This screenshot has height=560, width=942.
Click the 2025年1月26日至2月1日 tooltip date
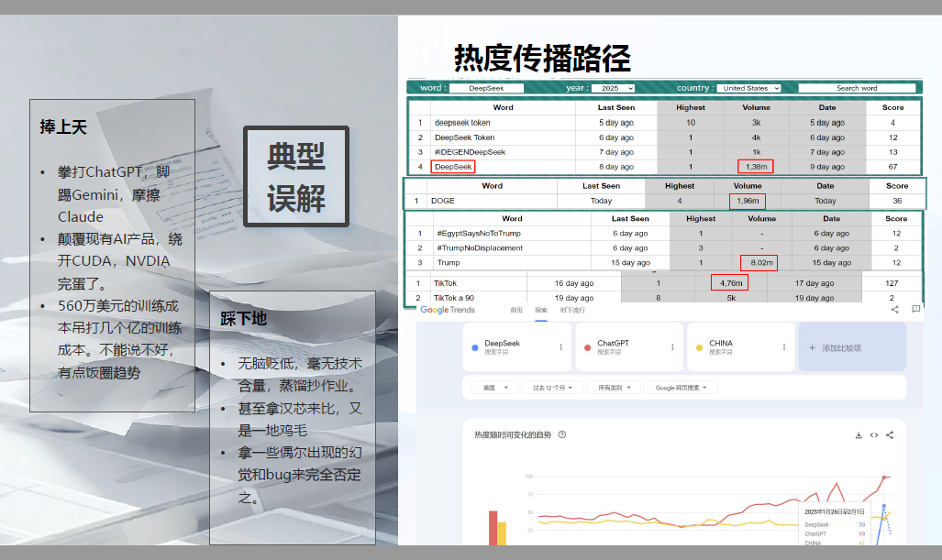pos(835,512)
